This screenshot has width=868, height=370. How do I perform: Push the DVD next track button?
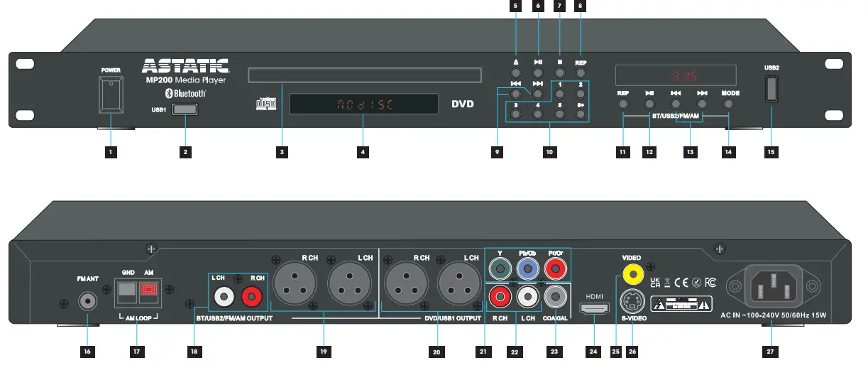pos(538,93)
